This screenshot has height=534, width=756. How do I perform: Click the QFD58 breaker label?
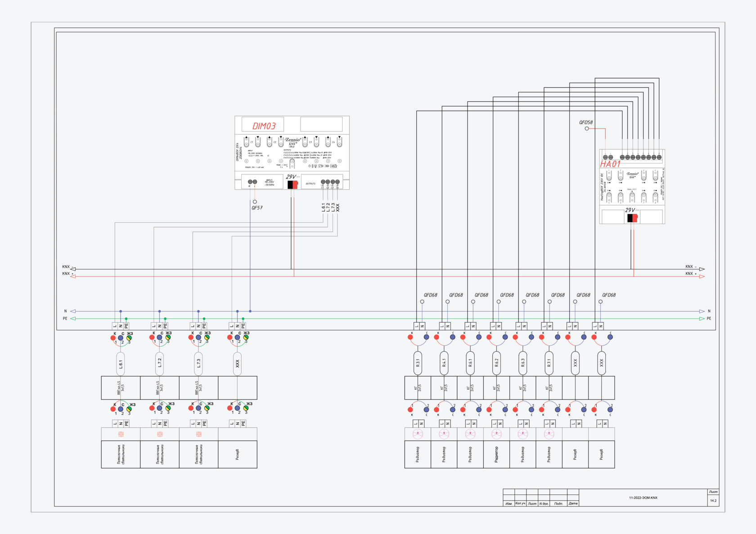click(586, 122)
